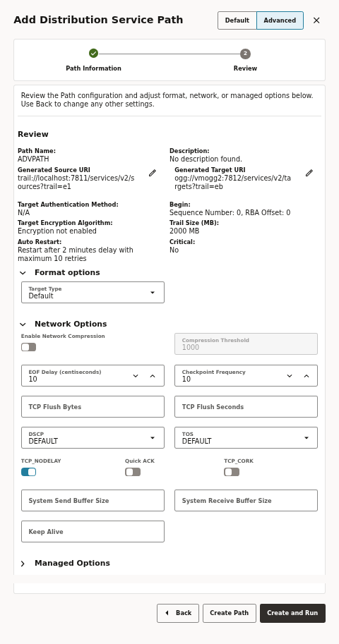Switch to Default mode tab

[x=237, y=20]
